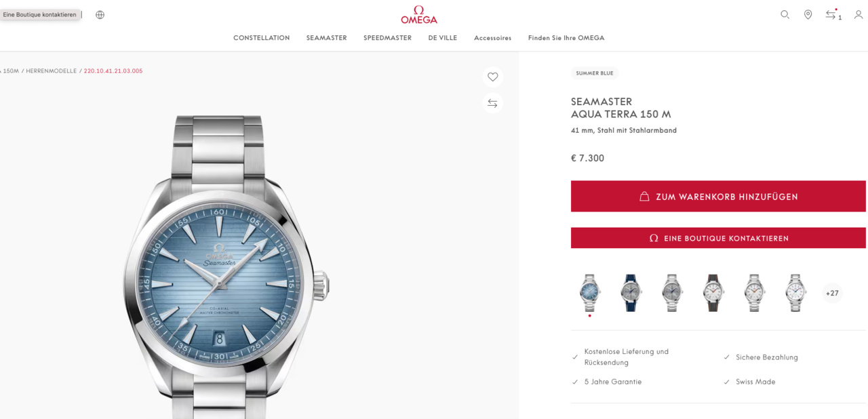Screen dimensions: 868x419
Task: Add watch to wishlist with heart icon
Action: coord(493,77)
